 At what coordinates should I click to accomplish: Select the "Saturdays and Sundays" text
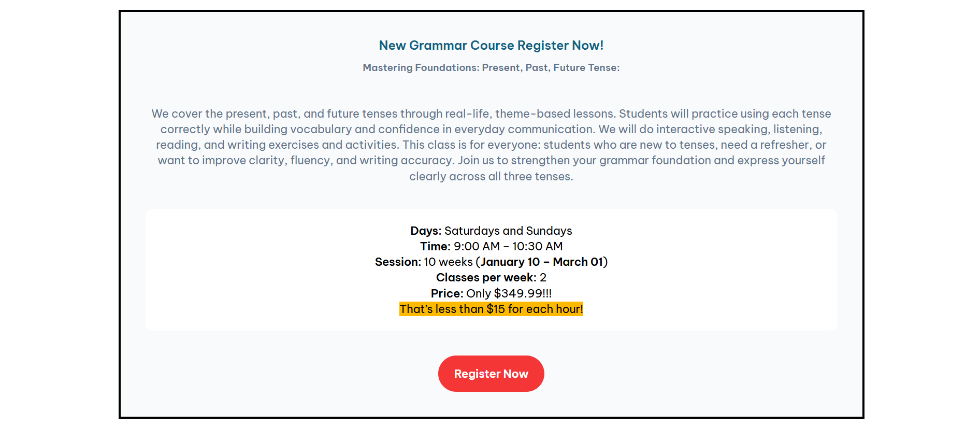508,231
